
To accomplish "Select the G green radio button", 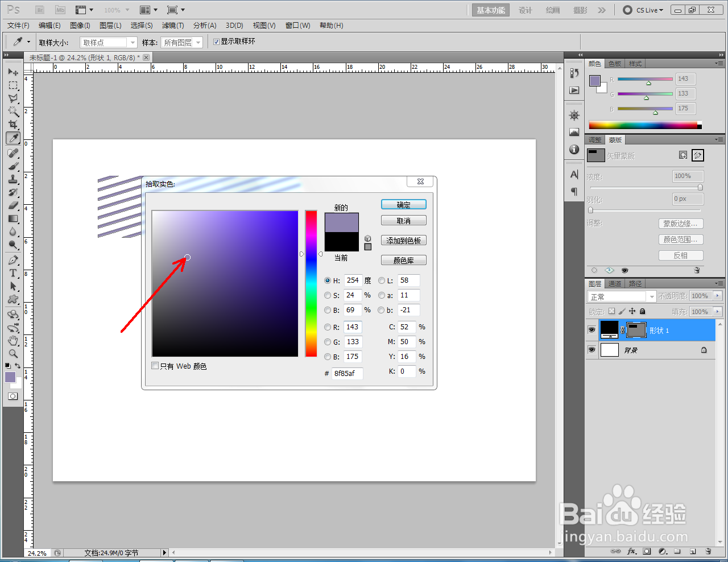I will (328, 342).
